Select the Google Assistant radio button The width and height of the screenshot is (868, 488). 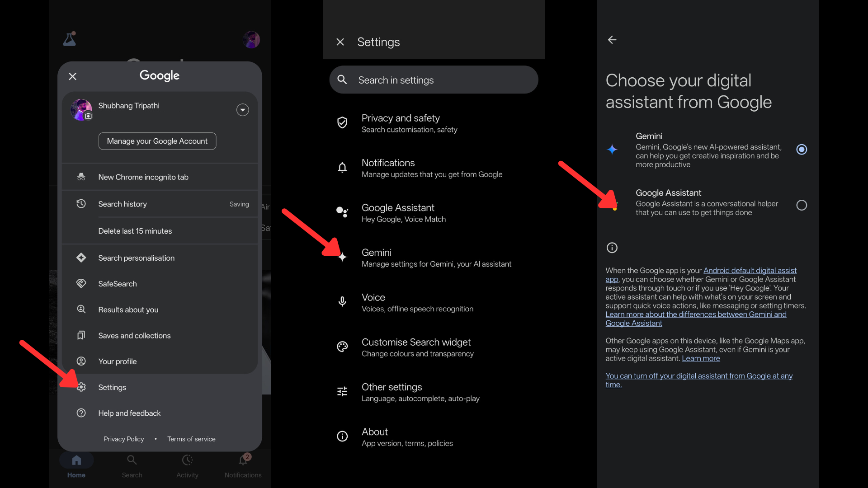click(802, 205)
